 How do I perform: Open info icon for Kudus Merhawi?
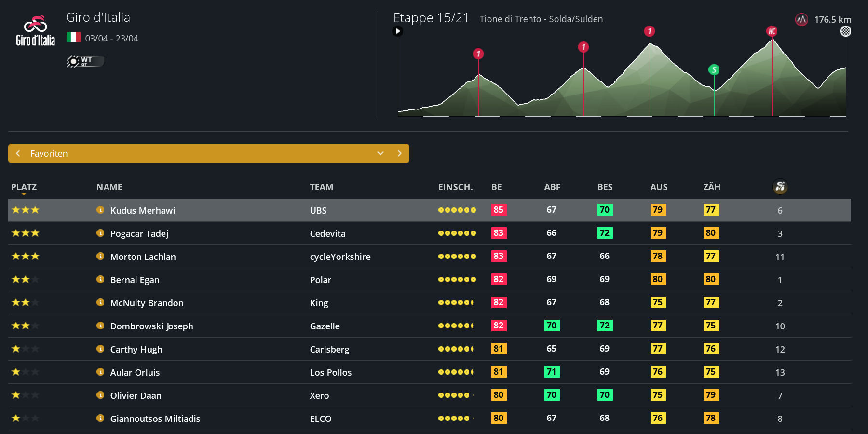coord(100,210)
